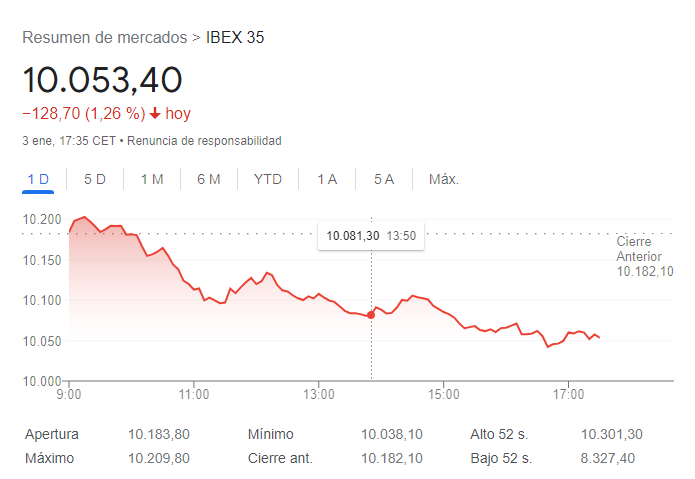Switch to YTD view

268,179
